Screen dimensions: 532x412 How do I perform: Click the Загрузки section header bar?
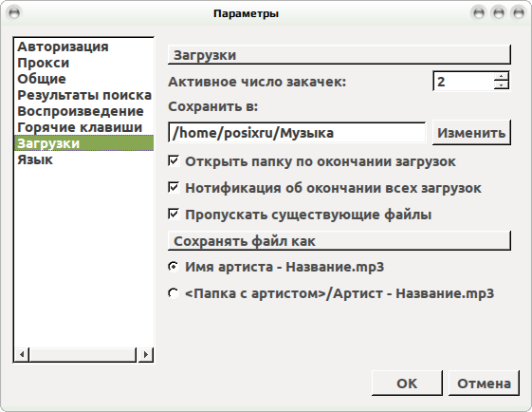pos(339,55)
